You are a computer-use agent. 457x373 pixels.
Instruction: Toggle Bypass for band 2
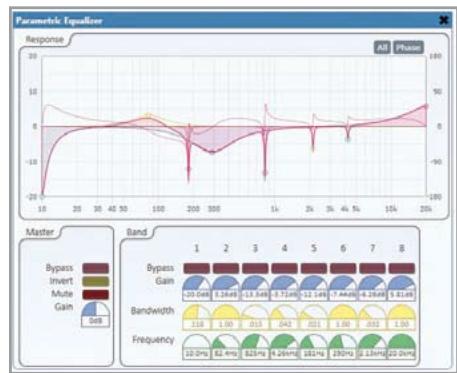[x=226, y=268]
